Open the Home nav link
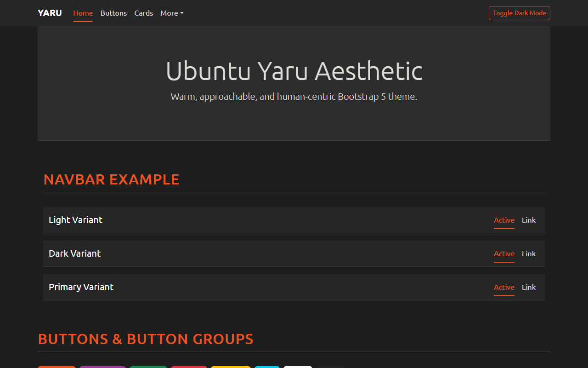588x368 pixels. tap(83, 13)
